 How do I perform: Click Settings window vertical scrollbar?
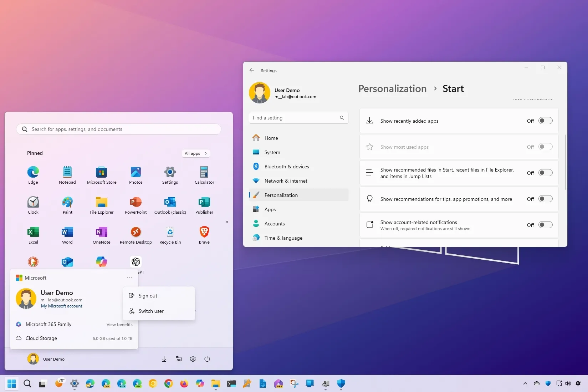click(x=566, y=162)
